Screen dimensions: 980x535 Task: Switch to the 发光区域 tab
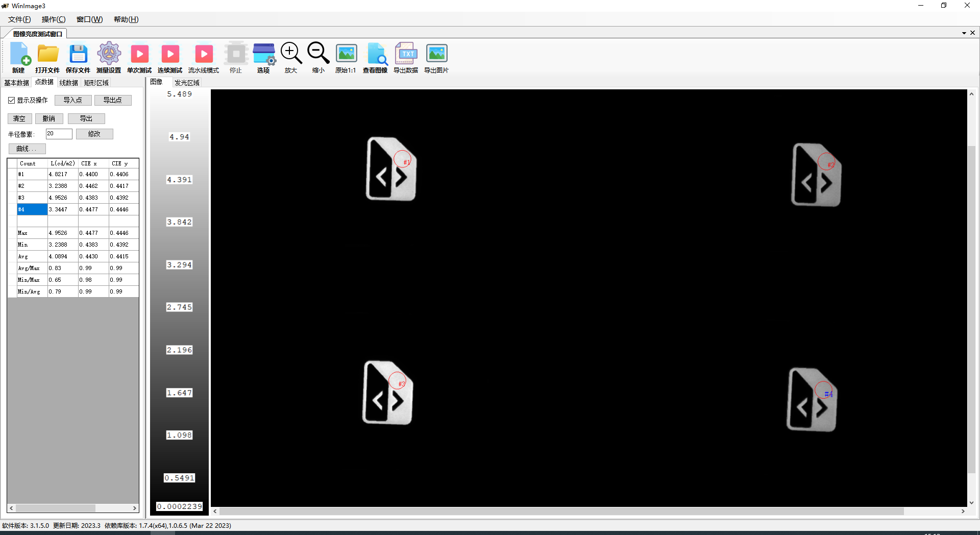pyautogui.click(x=186, y=82)
